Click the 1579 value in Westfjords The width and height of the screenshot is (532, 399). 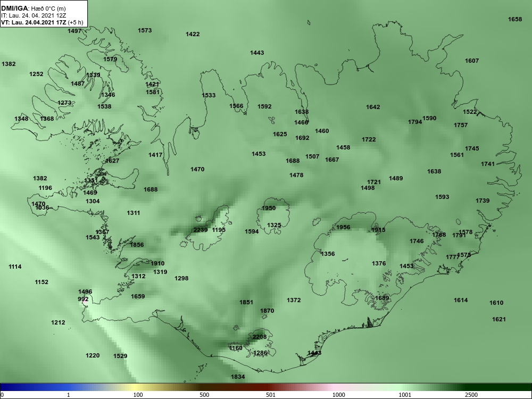click(x=110, y=59)
